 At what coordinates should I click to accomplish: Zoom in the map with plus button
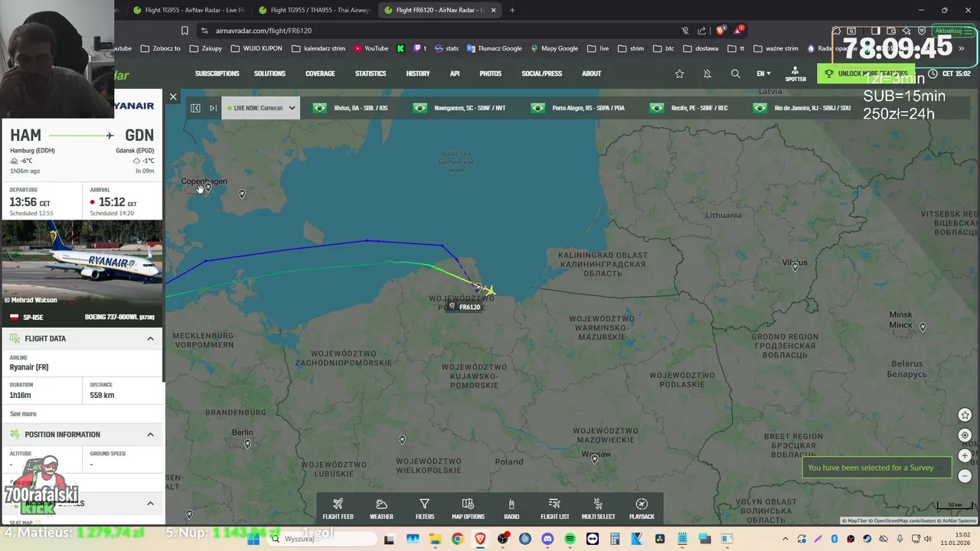[965, 455]
